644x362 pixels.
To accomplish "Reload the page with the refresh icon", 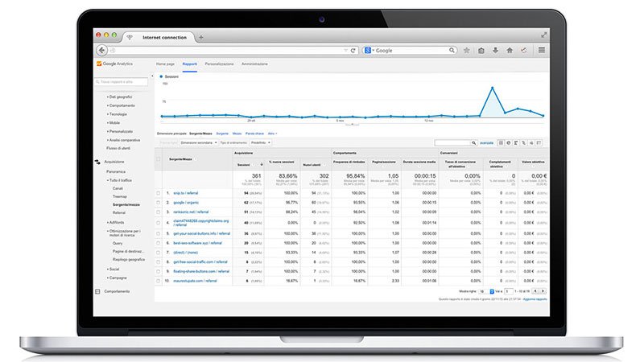I will (353, 50).
